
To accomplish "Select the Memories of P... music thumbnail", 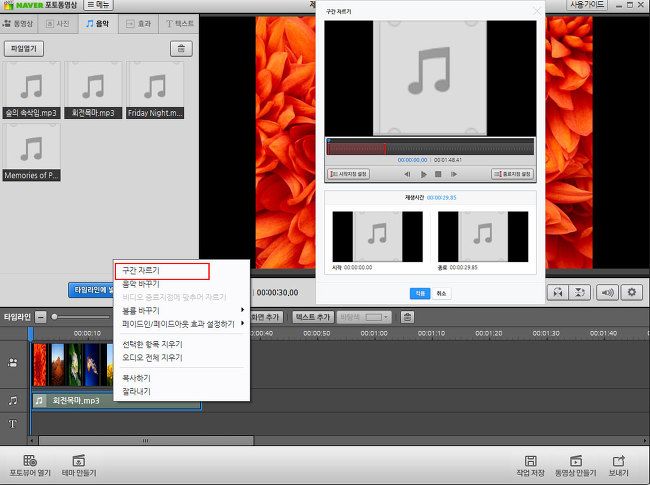I will coord(32,153).
